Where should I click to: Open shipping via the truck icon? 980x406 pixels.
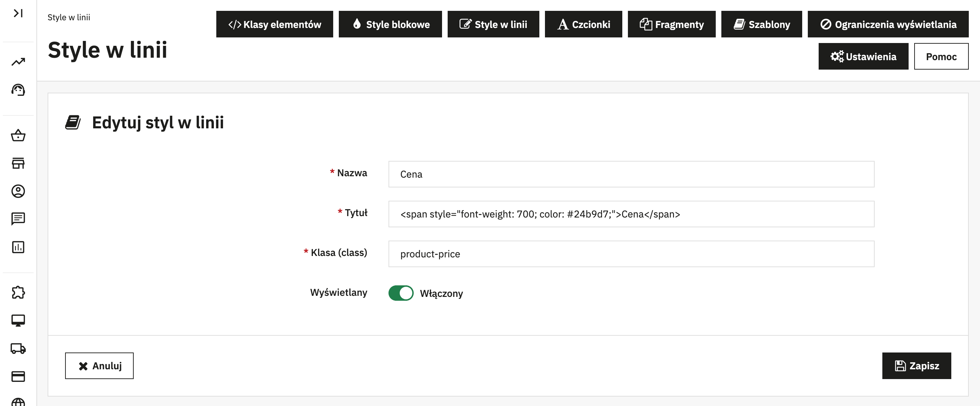tap(18, 348)
